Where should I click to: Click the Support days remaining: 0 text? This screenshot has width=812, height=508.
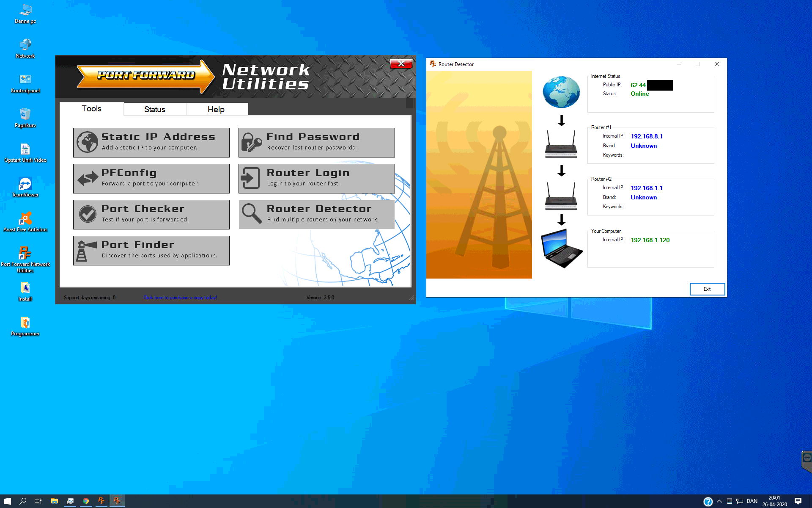click(90, 298)
